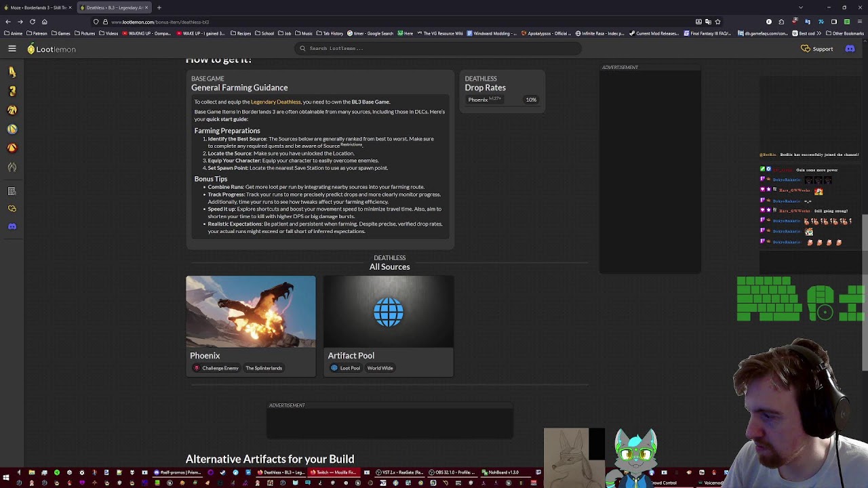
Task: Open Final Fantasy III FAQ bookmark
Action: (x=707, y=33)
